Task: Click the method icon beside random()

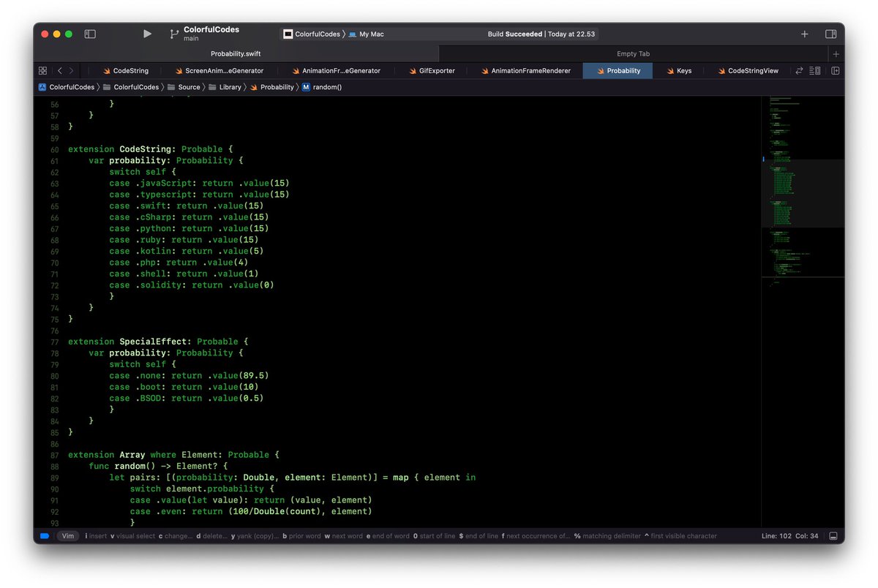Action: pos(306,87)
